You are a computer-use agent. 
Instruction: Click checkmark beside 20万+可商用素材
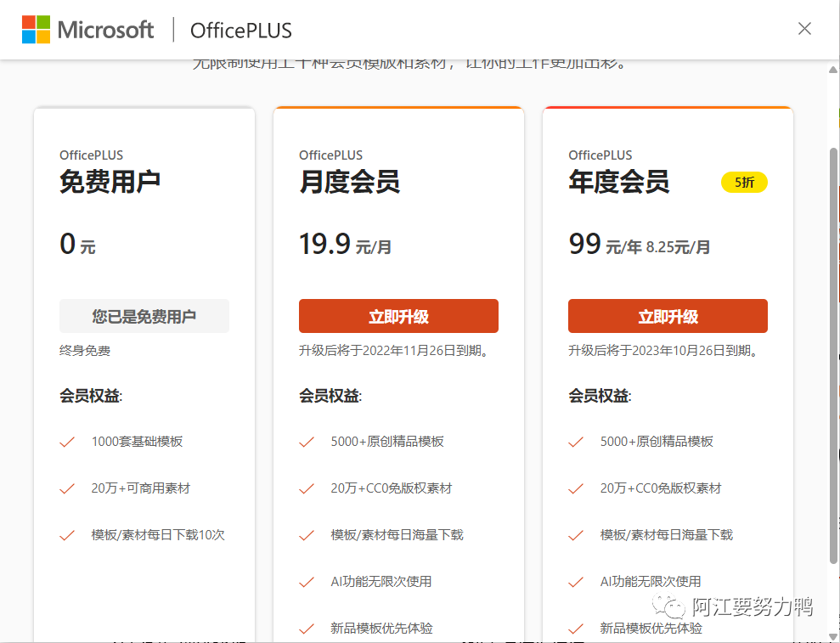point(67,488)
